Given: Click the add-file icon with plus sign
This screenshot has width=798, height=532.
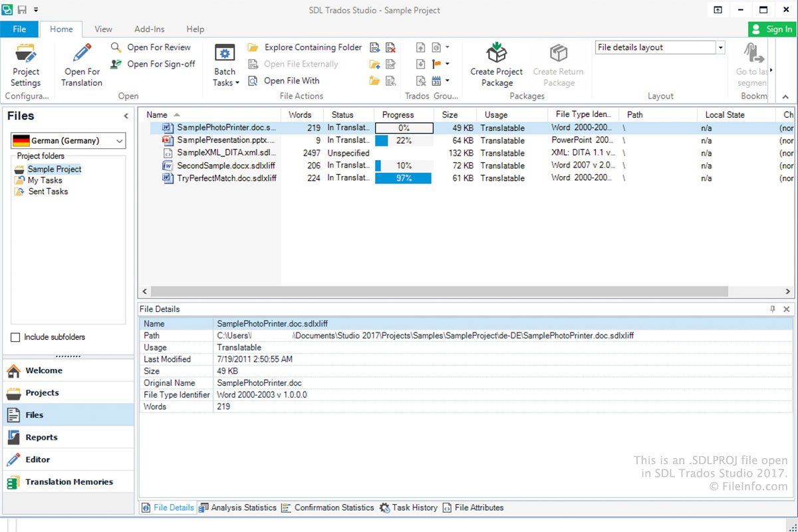Looking at the screenshot, I should point(375,47).
